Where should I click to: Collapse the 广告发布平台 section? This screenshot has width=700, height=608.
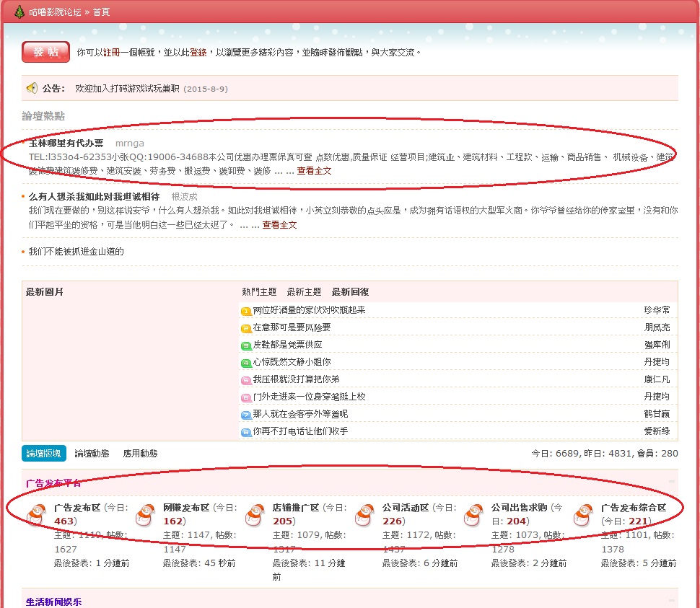(672, 481)
